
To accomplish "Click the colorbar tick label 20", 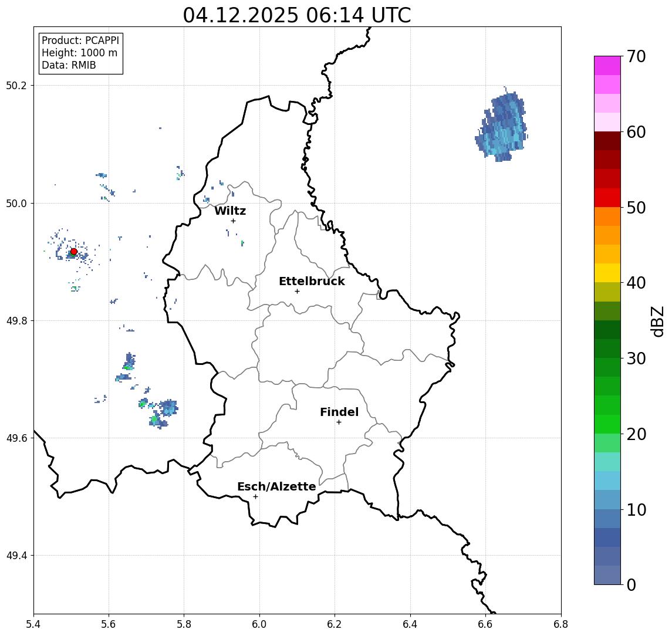I will click(636, 434).
